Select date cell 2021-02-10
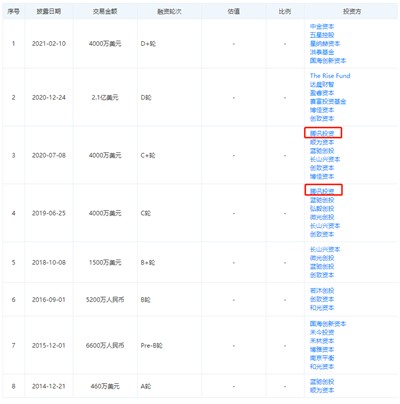This screenshot has width=400, height=404. click(x=49, y=44)
